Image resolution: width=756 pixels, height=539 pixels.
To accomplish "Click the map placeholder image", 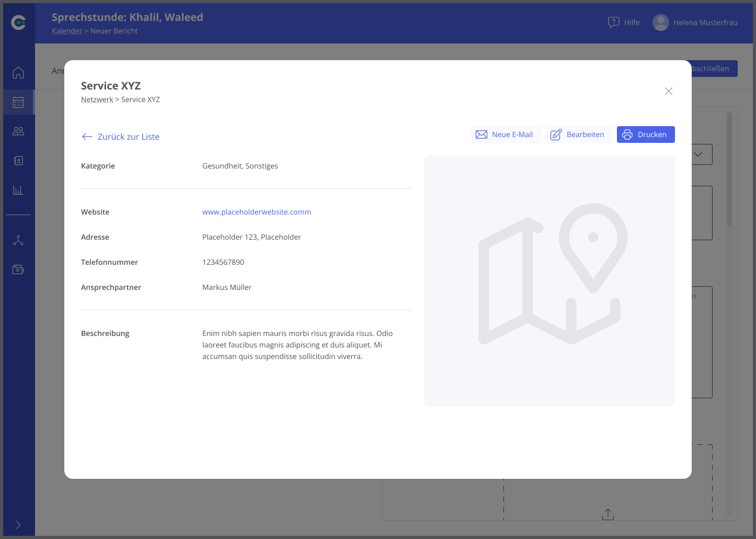I will [549, 281].
